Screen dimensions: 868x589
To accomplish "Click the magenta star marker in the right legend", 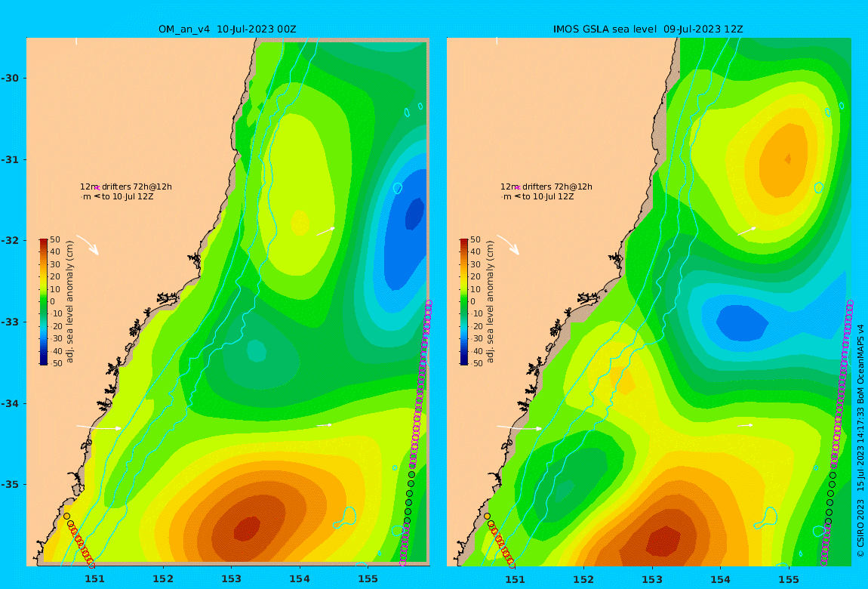I will (x=518, y=188).
